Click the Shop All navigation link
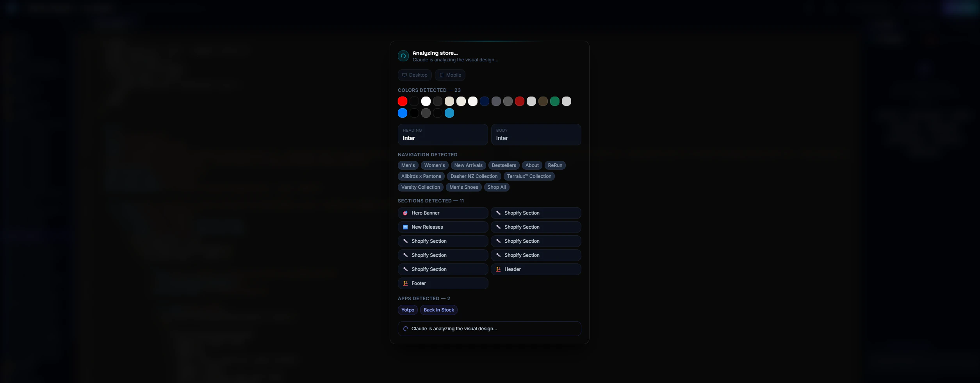The width and height of the screenshot is (980, 383). pyautogui.click(x=497, y=187)
